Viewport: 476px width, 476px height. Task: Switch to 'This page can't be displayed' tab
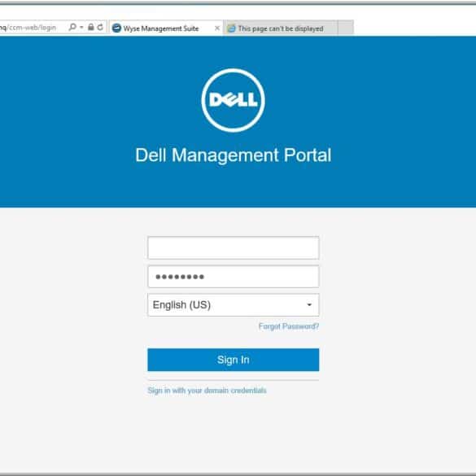[281, 28]
